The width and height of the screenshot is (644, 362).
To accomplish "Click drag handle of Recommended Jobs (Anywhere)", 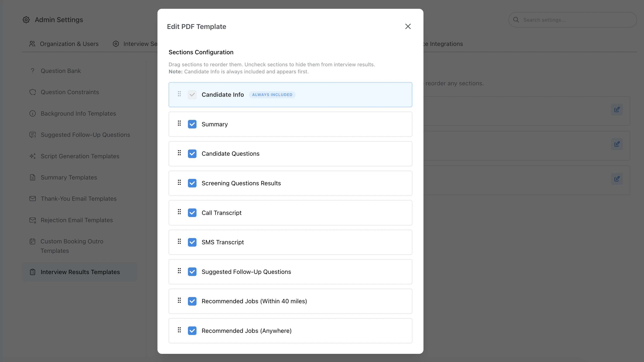I will (x=179, y=330).
